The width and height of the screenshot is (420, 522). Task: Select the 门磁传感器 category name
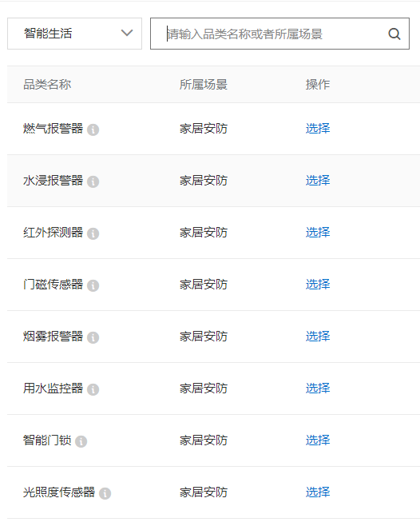coord(53,285)
